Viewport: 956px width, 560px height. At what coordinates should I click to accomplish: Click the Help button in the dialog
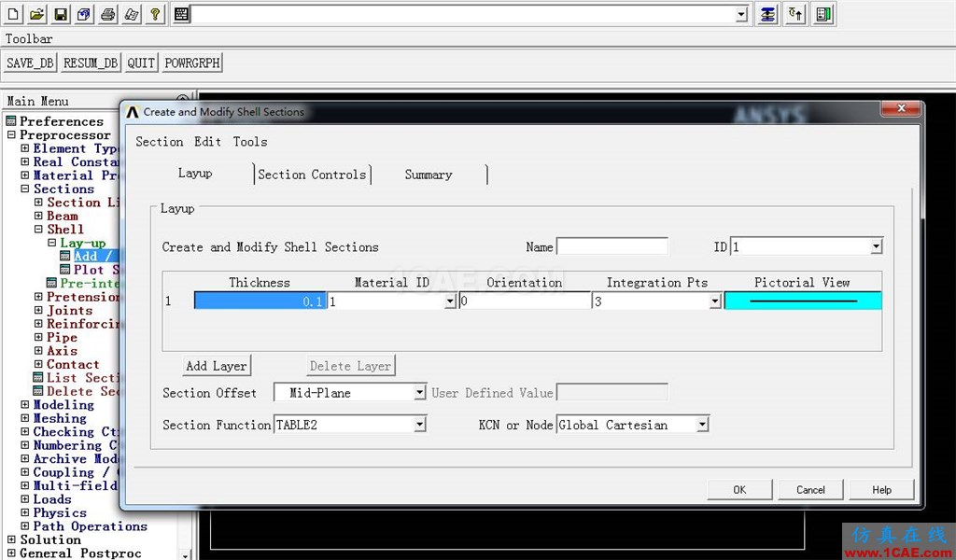tap(881, 490)
